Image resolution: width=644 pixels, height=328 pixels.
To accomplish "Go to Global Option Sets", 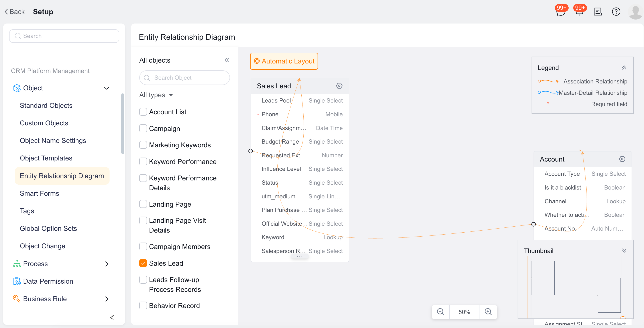I will coord(49,228).
